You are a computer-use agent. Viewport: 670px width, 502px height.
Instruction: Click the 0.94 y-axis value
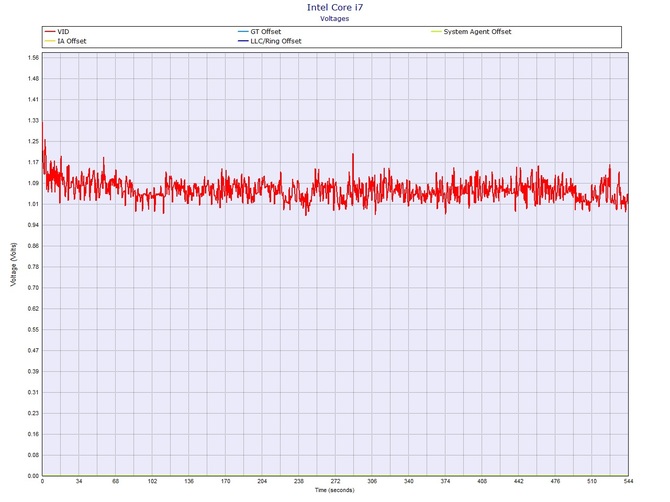[33, 225]
